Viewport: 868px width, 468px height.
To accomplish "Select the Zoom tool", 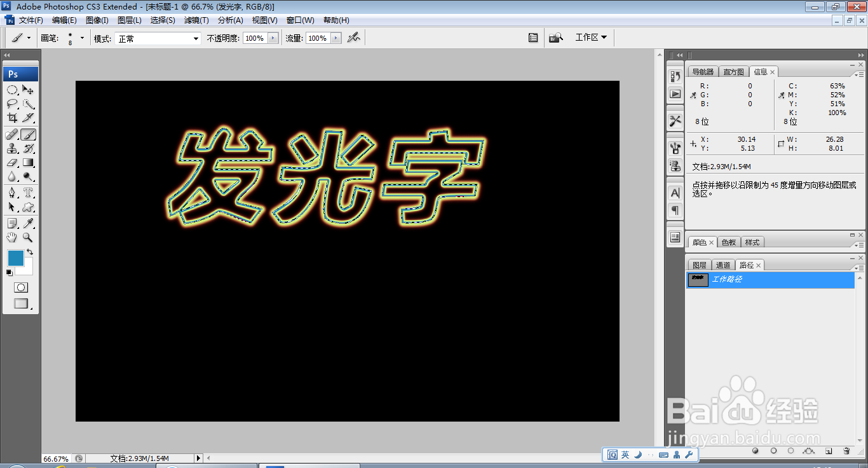I will point(28,237).
